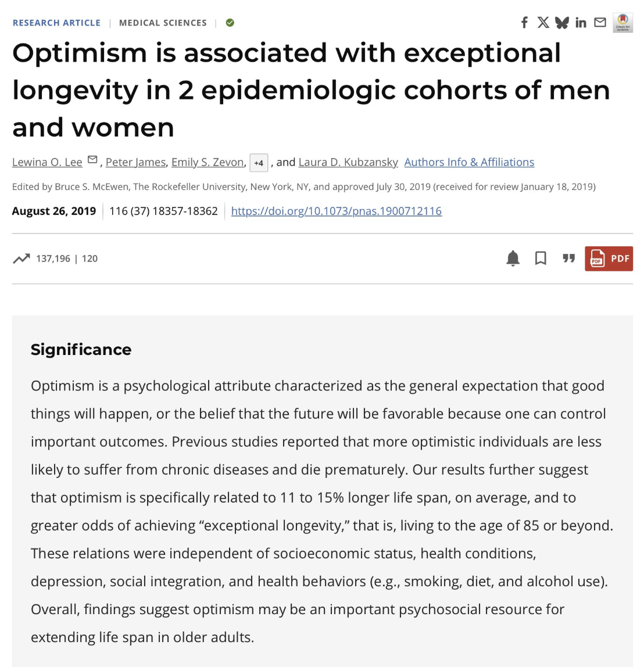
Task: Share the article via the email icon
Action: click(599, 23)
